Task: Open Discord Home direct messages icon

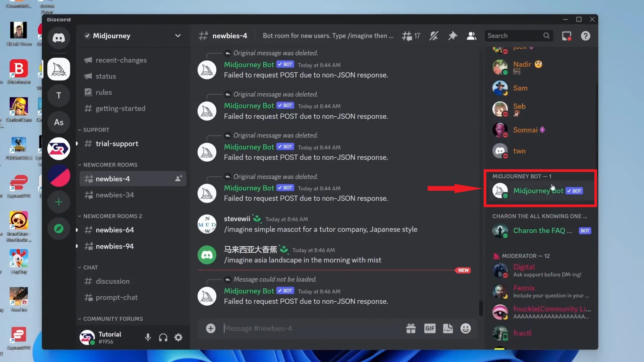Action: coord(59,38)
